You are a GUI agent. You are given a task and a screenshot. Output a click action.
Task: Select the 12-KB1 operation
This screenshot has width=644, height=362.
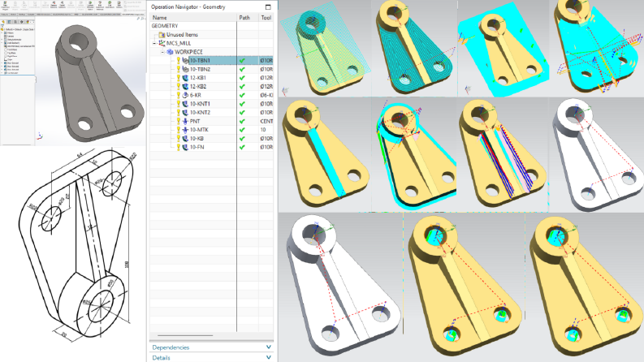tap(198, 78)
